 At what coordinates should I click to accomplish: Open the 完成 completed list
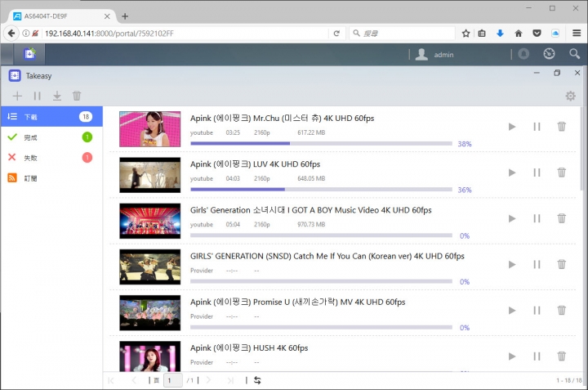pyautogui.click(x=51, y=137)
